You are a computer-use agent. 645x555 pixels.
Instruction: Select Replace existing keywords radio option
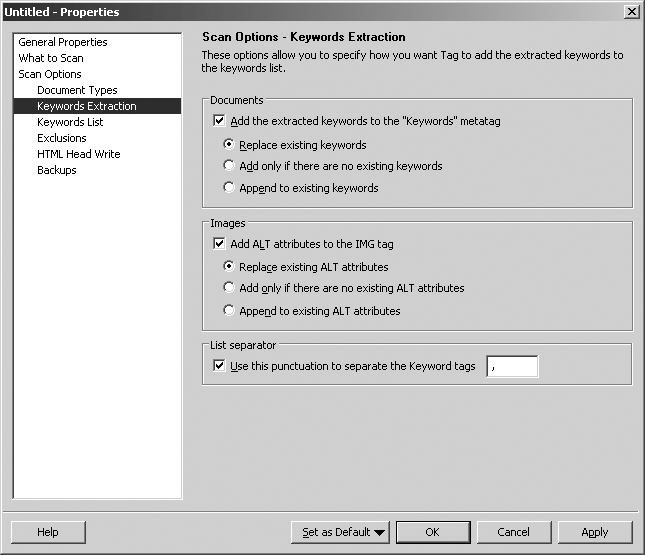point(230,145)
